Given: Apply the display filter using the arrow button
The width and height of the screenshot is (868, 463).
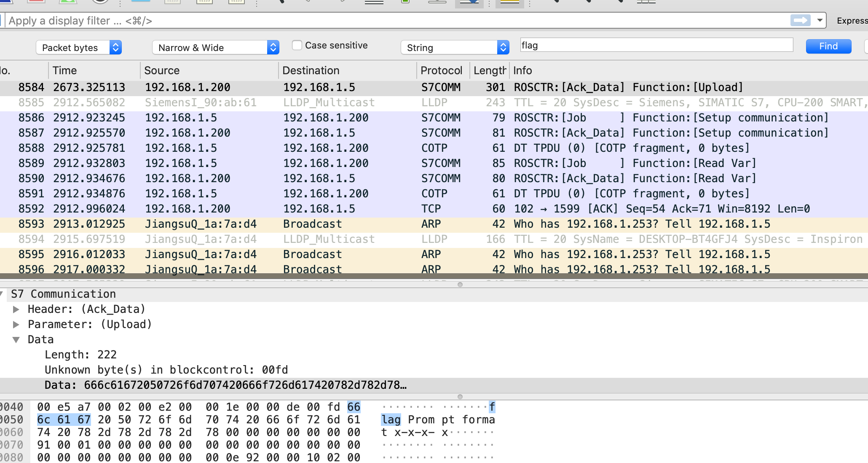Looking at the screenshot, I should pyautogui.click(x=800, y=20).
